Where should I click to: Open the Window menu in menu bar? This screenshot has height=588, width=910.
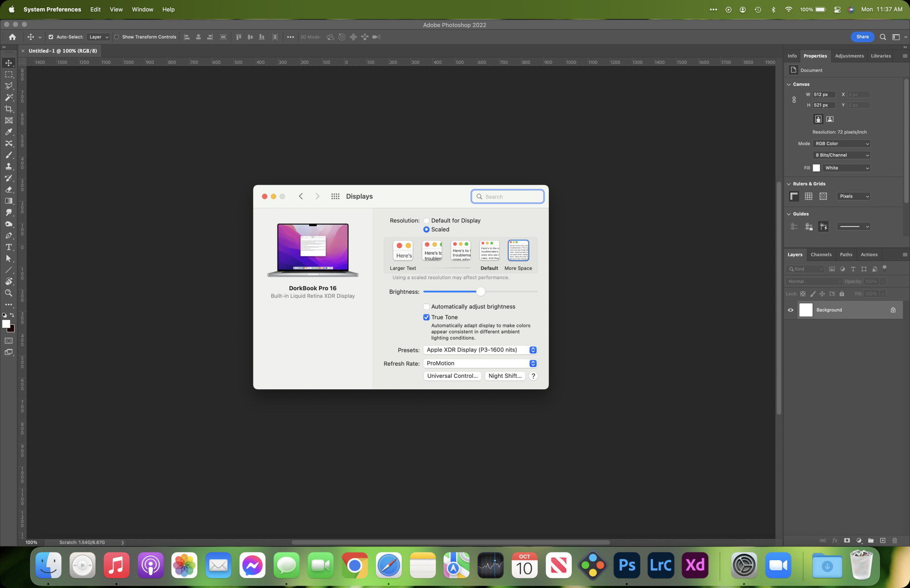[142, 10]
